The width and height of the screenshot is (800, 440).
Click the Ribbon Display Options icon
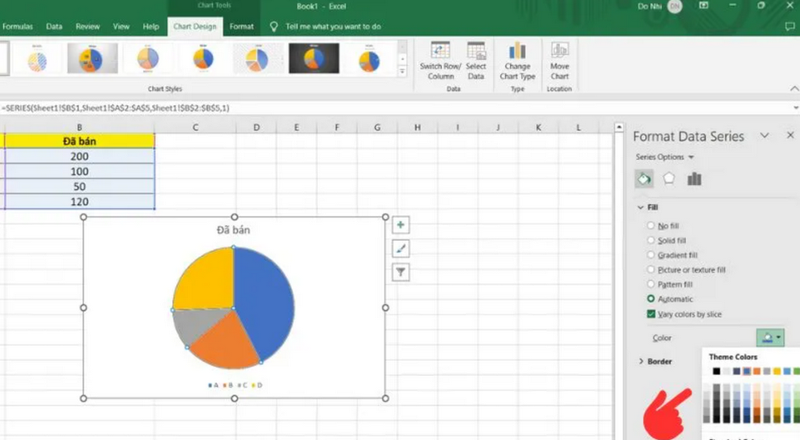[x=704, y=6]
